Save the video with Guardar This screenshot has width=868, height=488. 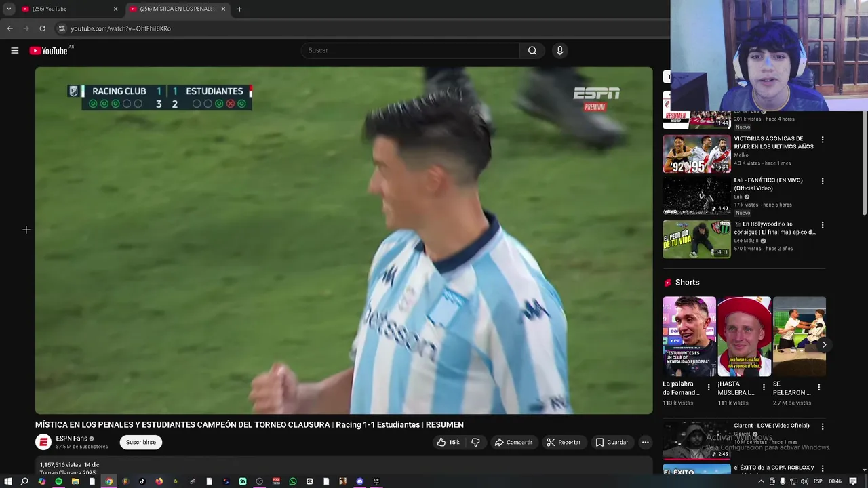pyautogui.click(x=612, y=442)
